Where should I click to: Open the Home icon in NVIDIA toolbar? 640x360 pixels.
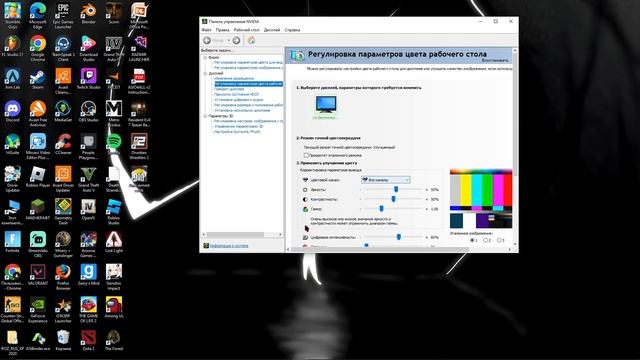(x=251, y=40)
